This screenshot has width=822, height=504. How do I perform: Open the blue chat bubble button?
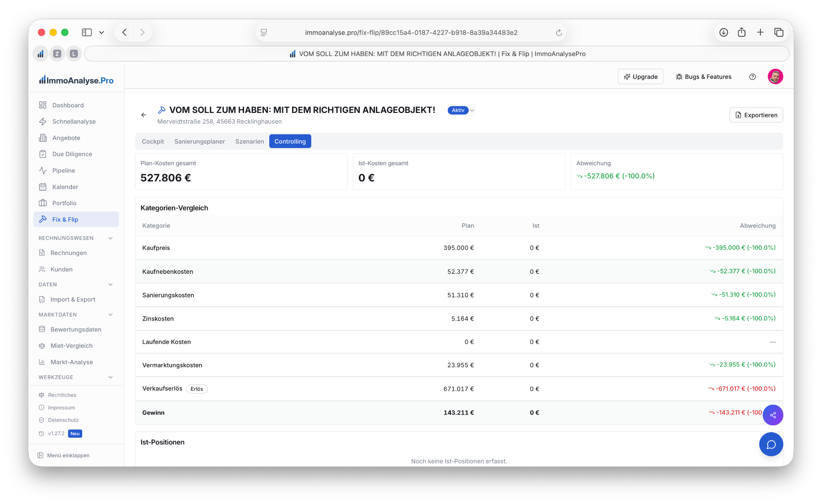[771, 445]
